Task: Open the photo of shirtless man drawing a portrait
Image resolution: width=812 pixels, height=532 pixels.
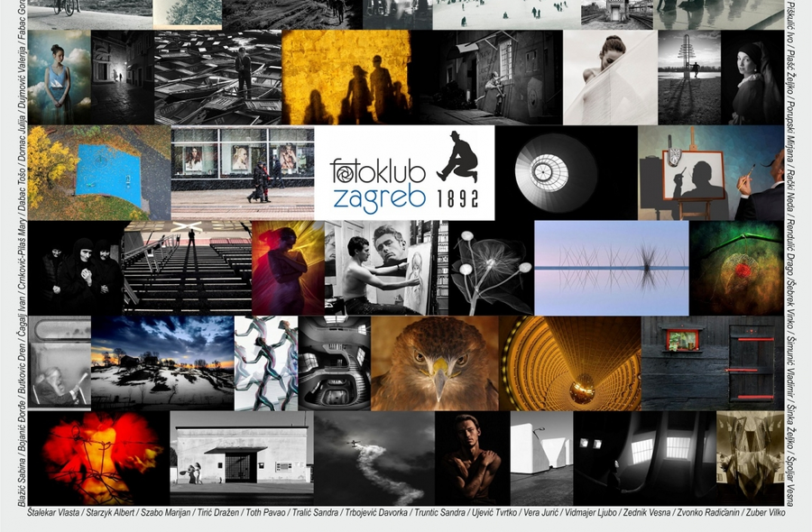Action: (387, 268)
